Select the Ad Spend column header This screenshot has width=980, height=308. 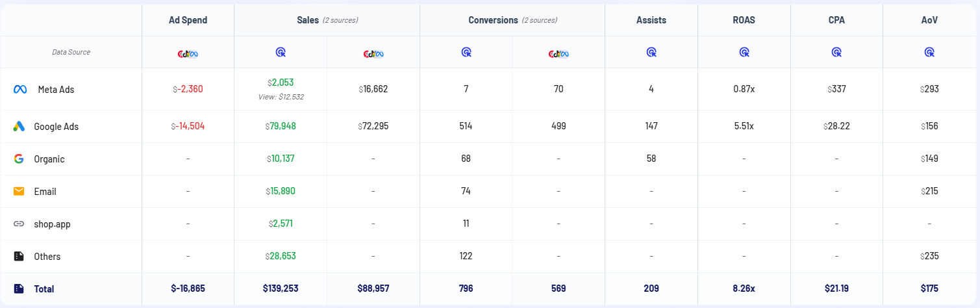(188, 20)
